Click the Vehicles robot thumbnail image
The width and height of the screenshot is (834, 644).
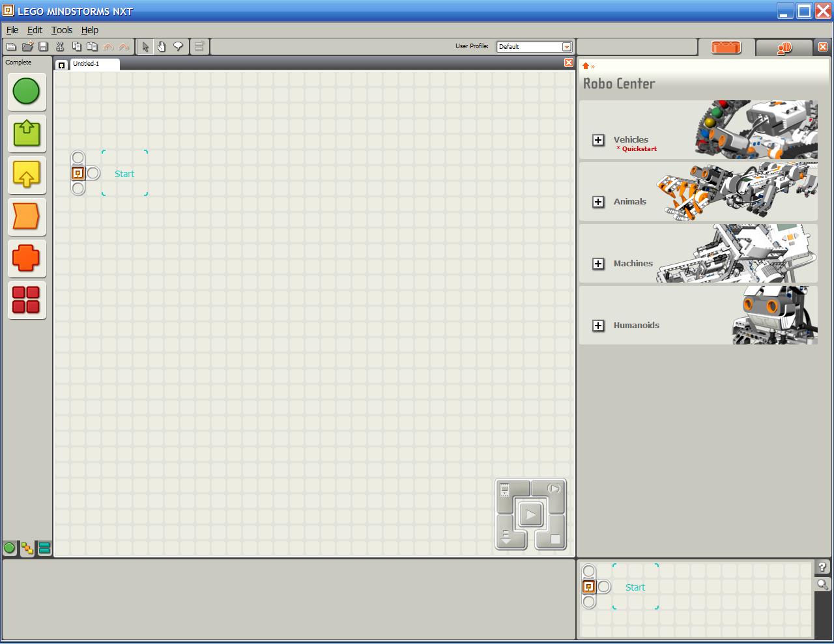756,130
